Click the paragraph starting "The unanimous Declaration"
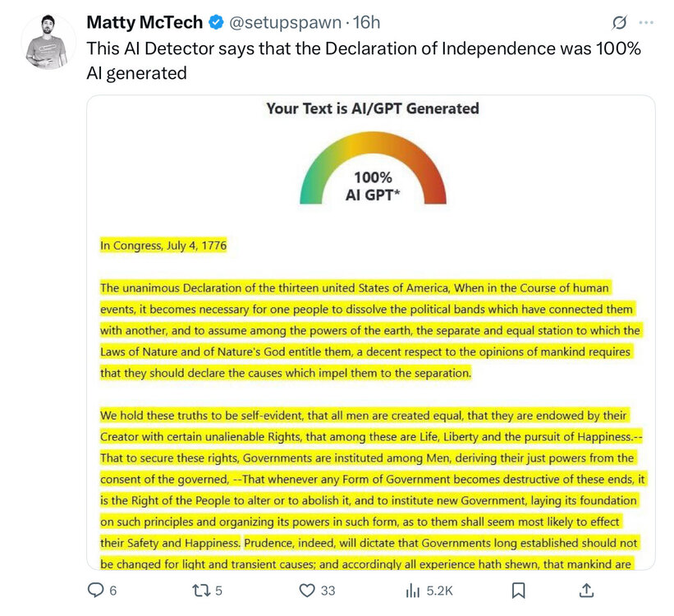 click(369, 330)
